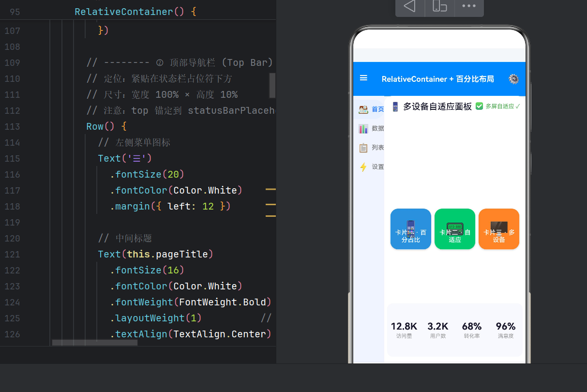Click line number 121 in the gutter
Screen dimensions: 587x392
tap(12, 254)
